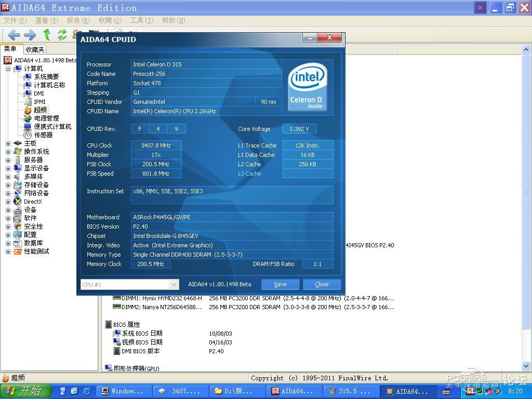
Task: Go back with the blue left arrow
Action: tap(14, 35)
